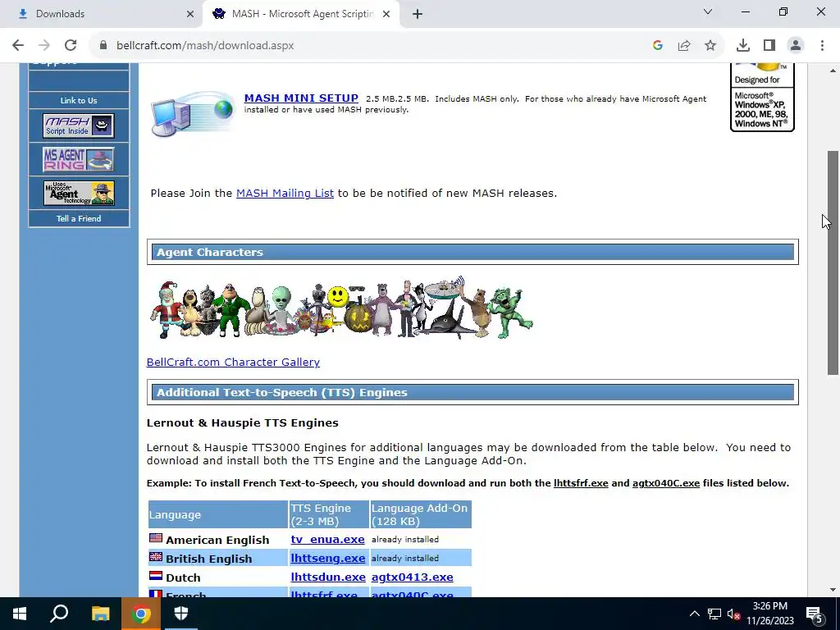Open the Windows Start menu
840x630 pixels.
point(20,614)
